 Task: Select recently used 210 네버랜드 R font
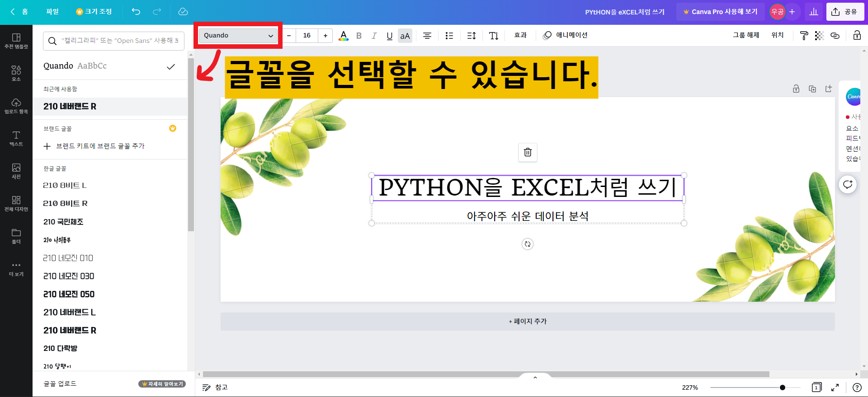tap(110, 107)
